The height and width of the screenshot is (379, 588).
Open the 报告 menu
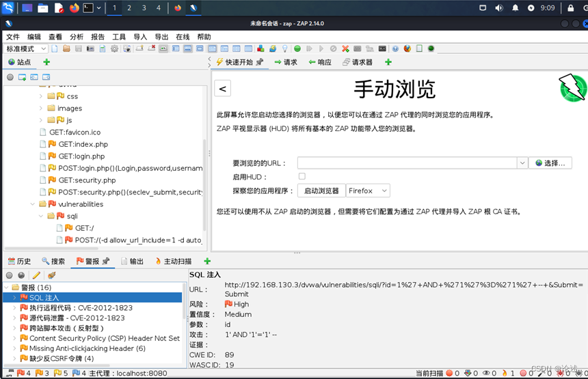(x=98, y=37)
